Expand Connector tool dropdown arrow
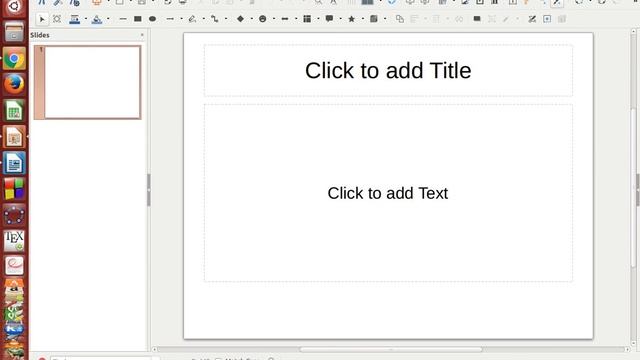640x360 pixels. coord(226,19)
